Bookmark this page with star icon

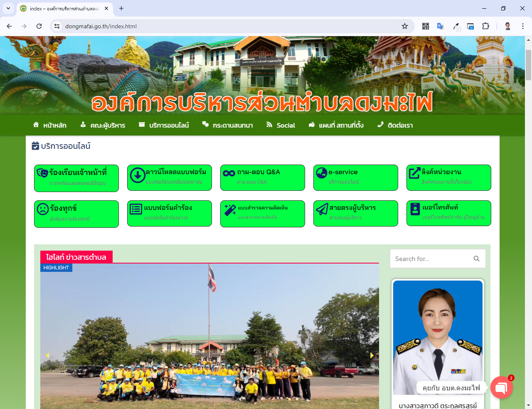pos(404,26)
